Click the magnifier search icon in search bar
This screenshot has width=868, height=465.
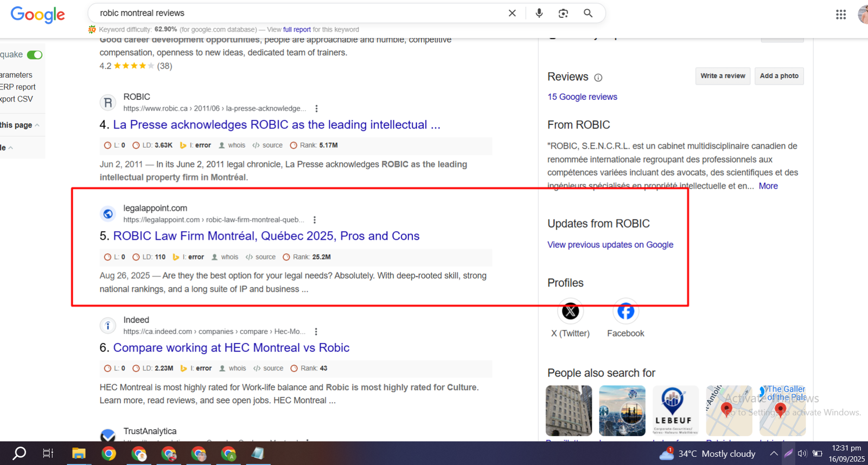[588, 13]
